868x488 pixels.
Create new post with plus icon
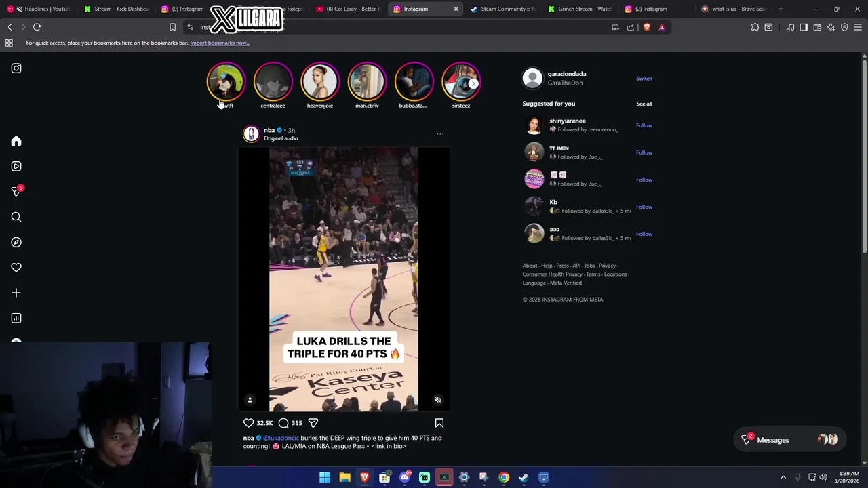coord(16,293)
